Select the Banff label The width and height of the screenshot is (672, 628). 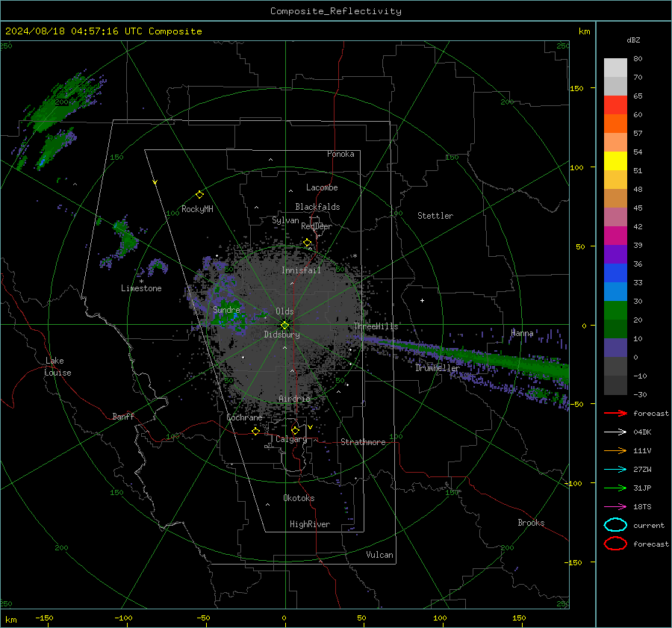click(123, 416)
